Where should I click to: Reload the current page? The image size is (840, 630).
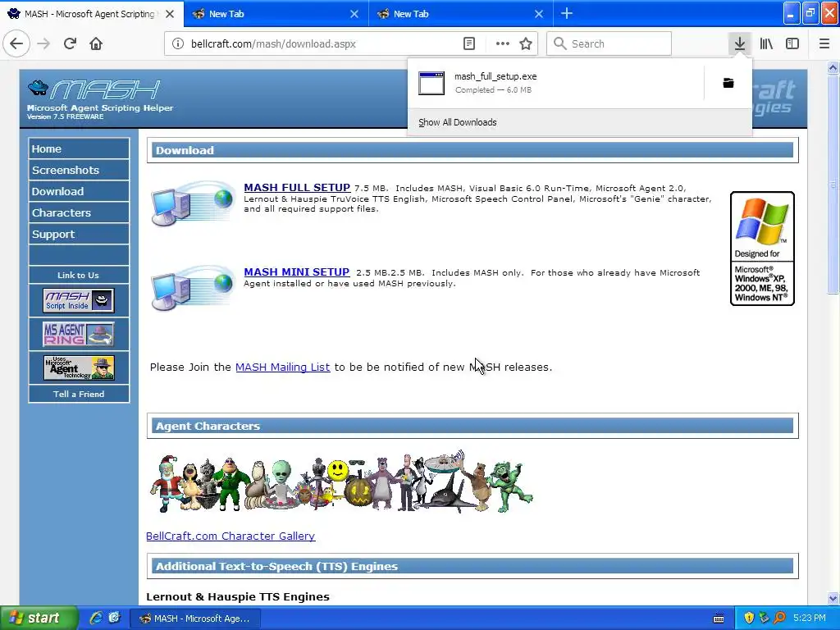click(71, 43)
